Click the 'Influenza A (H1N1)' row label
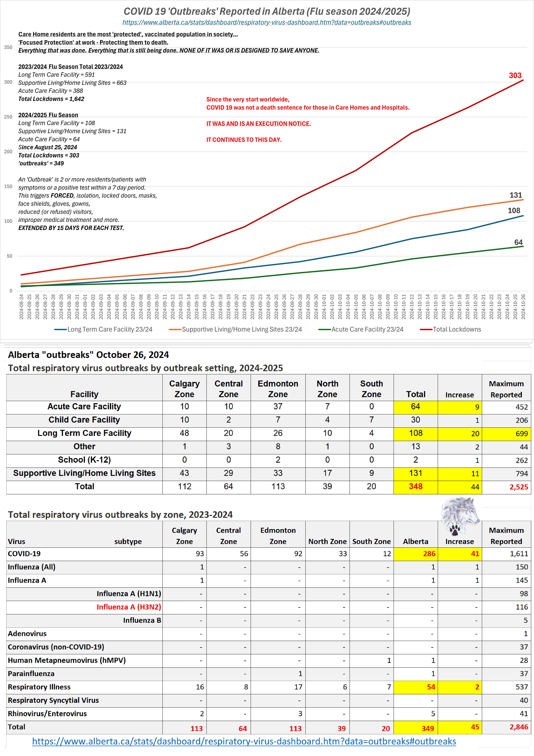This screenshot has height=756, width=534. (129, 594)
